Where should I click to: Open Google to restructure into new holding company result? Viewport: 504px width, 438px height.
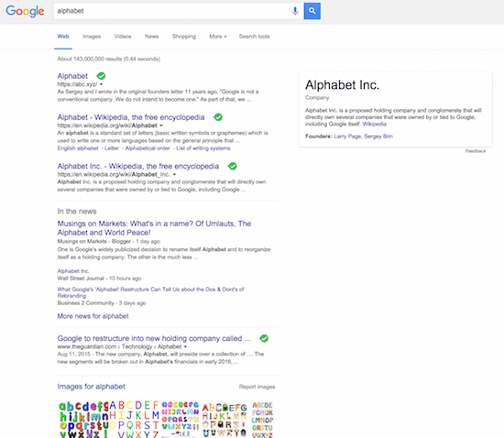tap(154, 338)
